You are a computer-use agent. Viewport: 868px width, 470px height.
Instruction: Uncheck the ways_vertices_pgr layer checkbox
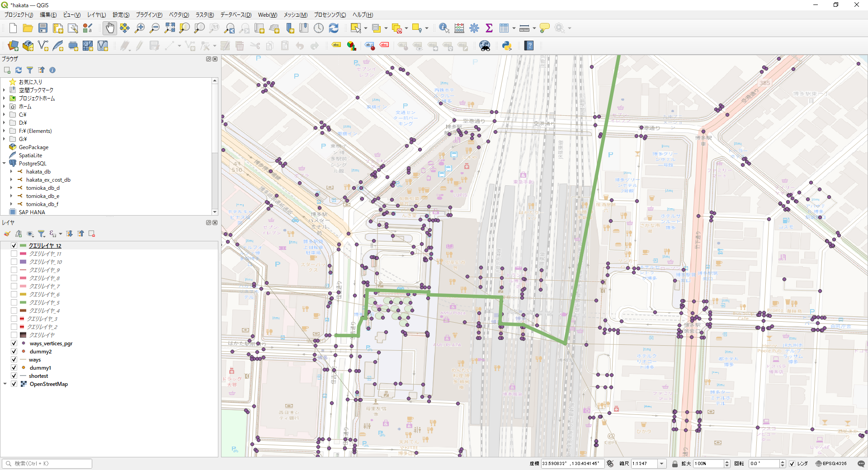[x=14, y=343]
